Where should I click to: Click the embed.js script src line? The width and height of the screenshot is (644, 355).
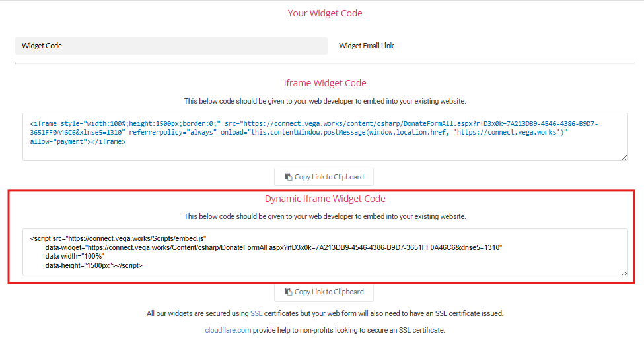pyautogui.click(x=118, y=238)
